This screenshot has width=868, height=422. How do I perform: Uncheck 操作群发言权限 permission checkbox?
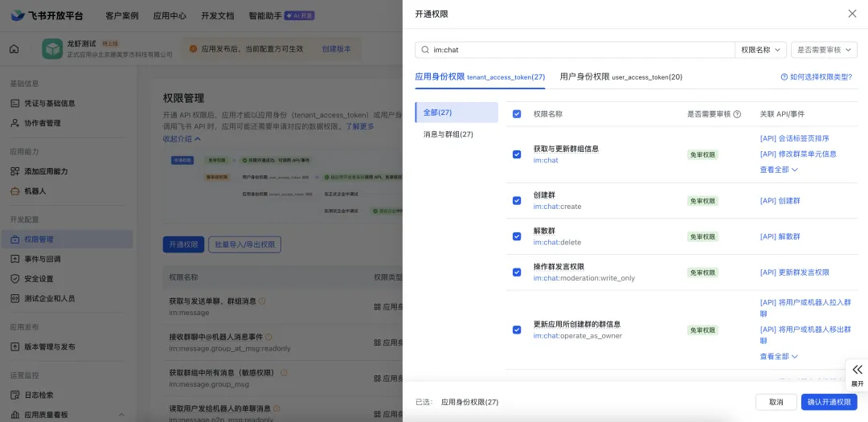[517, 272]
